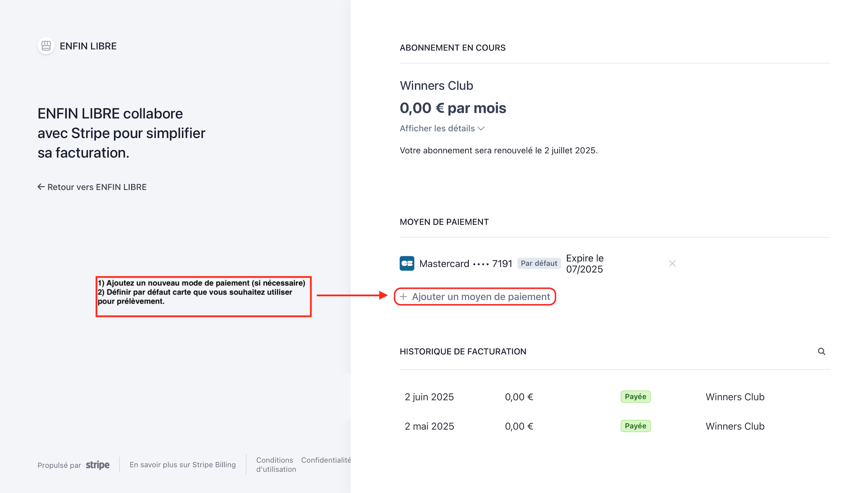Click the renewal date notice 2 juillet 2025
The image size is (868, 493).
coord(499,150)
